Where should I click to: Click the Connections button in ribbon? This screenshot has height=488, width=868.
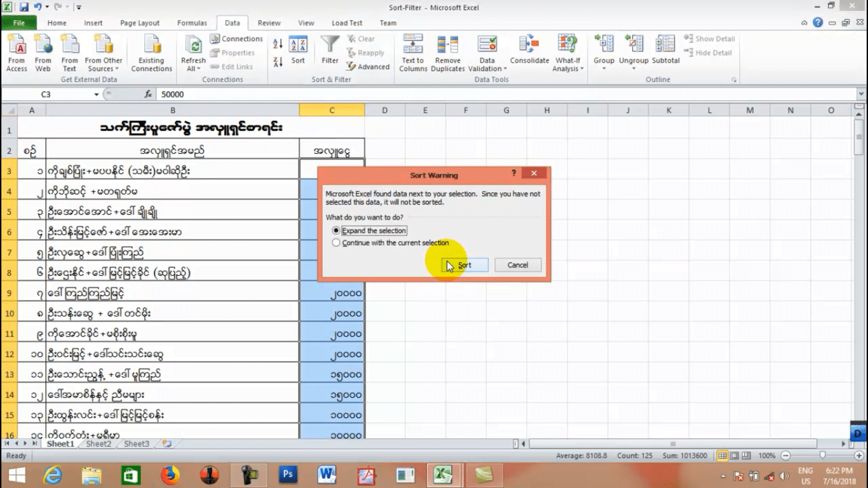point(236,39)
